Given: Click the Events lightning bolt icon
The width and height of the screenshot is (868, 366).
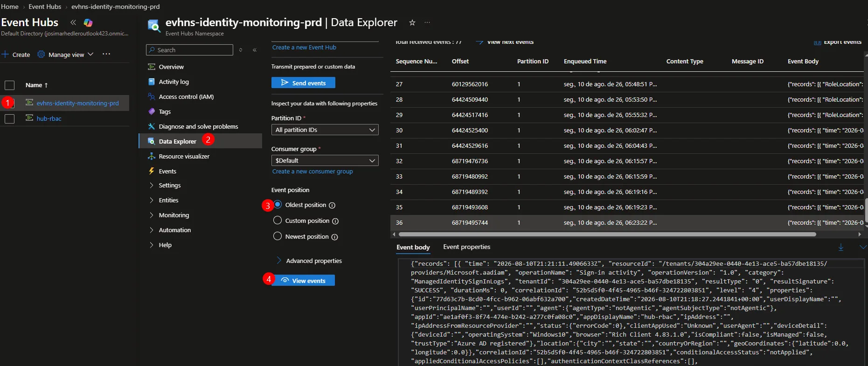Looking at the screenshot, I should coord(152,171).
